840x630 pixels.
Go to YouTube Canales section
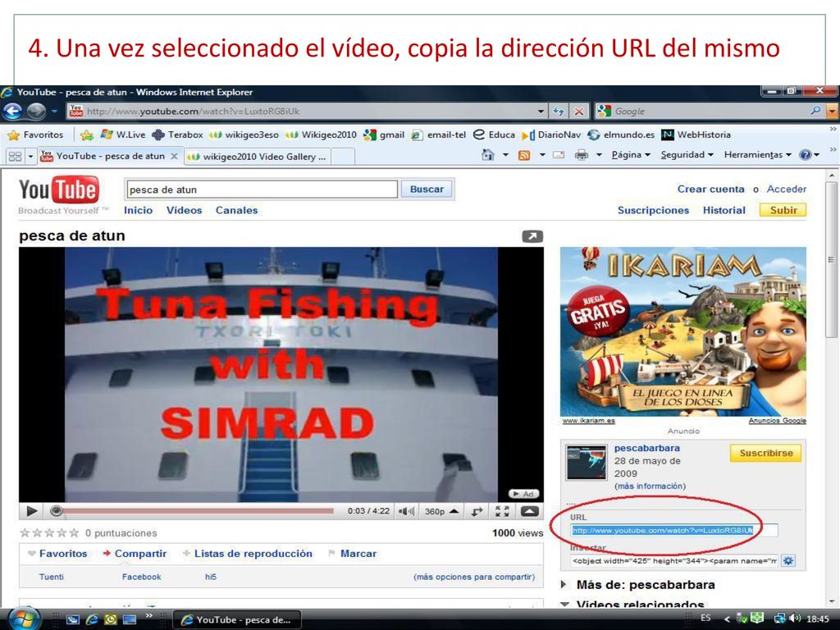click(x=237, y=211)
